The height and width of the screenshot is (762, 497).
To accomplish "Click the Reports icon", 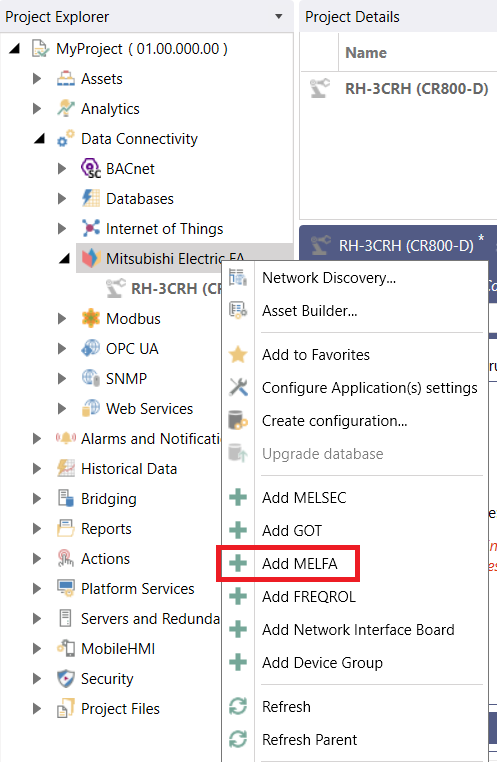I will [66, 529].
